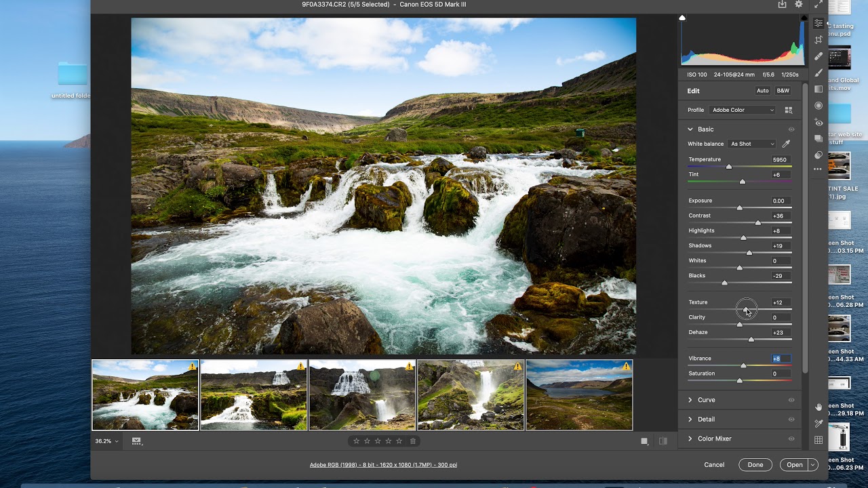Select the untitled folder on desktop
868x488 pixels.
(72, 81)
